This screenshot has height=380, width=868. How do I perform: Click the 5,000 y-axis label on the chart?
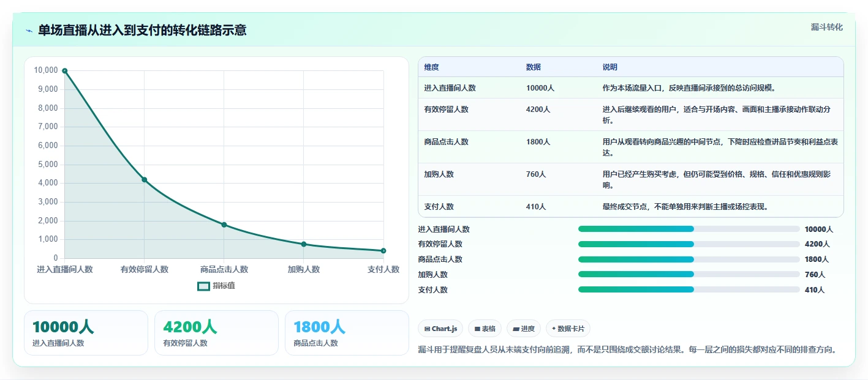(48, 165)
